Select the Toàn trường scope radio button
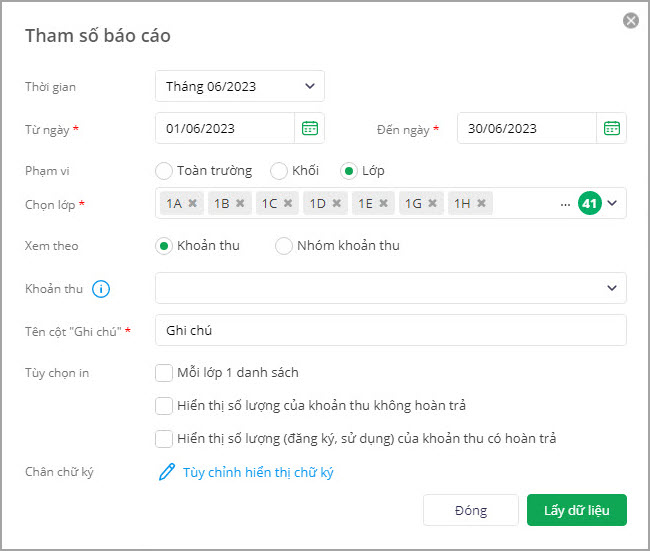This screenshot has width=650, height=551. tap(165, 170)
